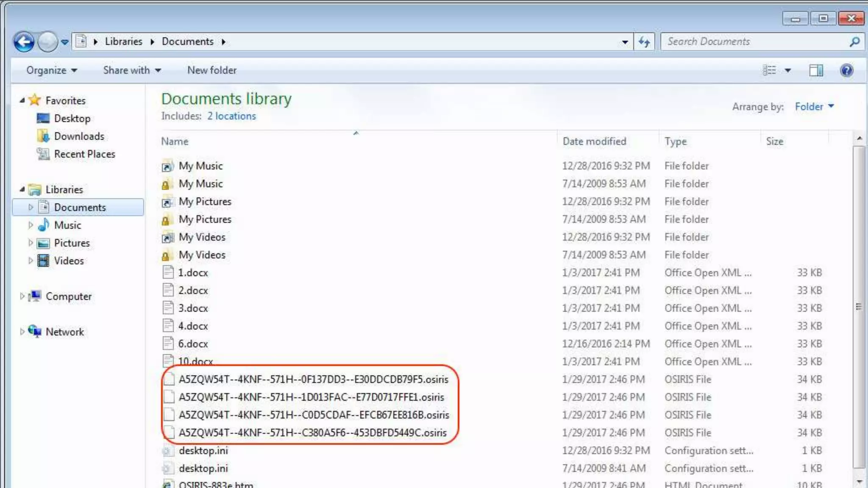The width and height of the screenshot is (868, 488).
Task: Open the Arrange by Folder dropdown
Action: (x=814, y=107)
